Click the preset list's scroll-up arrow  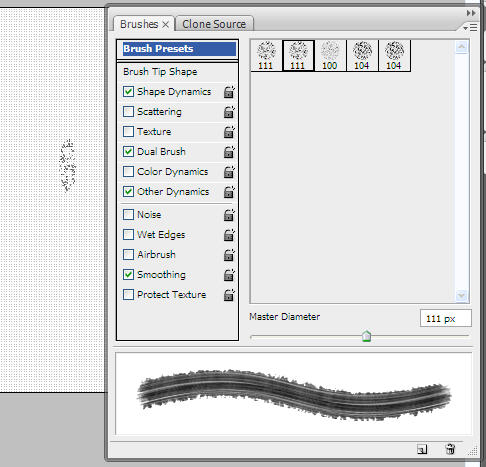(x=462, y=47)
